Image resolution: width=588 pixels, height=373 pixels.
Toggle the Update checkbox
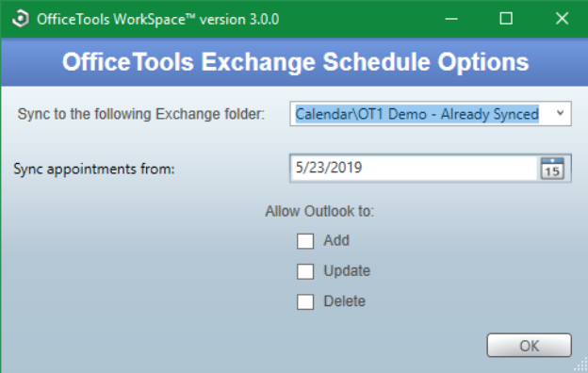click(x=305, y=271)
